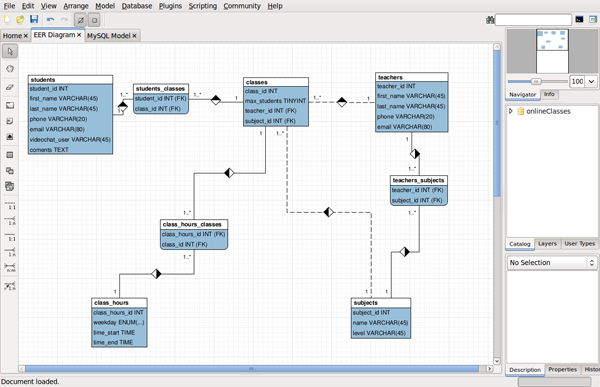Viewport: 600px width, 387px height.
Task: Switch to the Info tab
Action: pyautogui.click(x=549, y=94)
